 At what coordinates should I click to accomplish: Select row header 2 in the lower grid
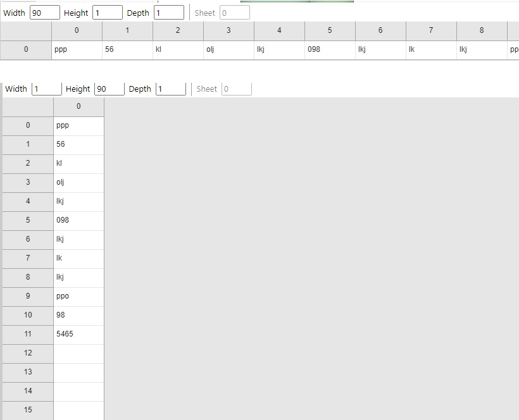(x=28, y=164)
